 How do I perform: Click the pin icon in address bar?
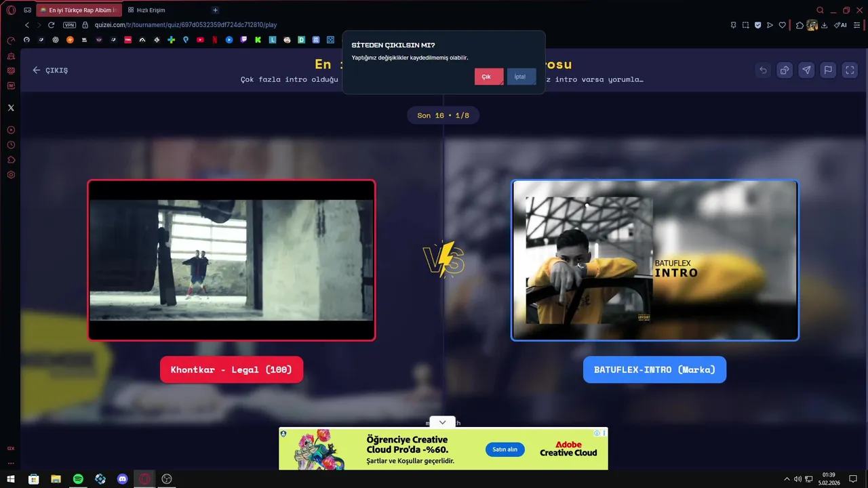(733, 25)
